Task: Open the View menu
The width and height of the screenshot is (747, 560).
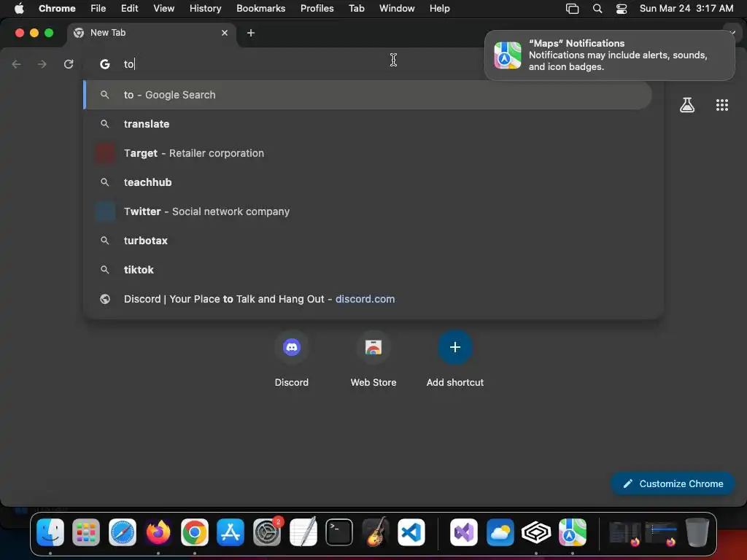Action: tap(163, 9)
